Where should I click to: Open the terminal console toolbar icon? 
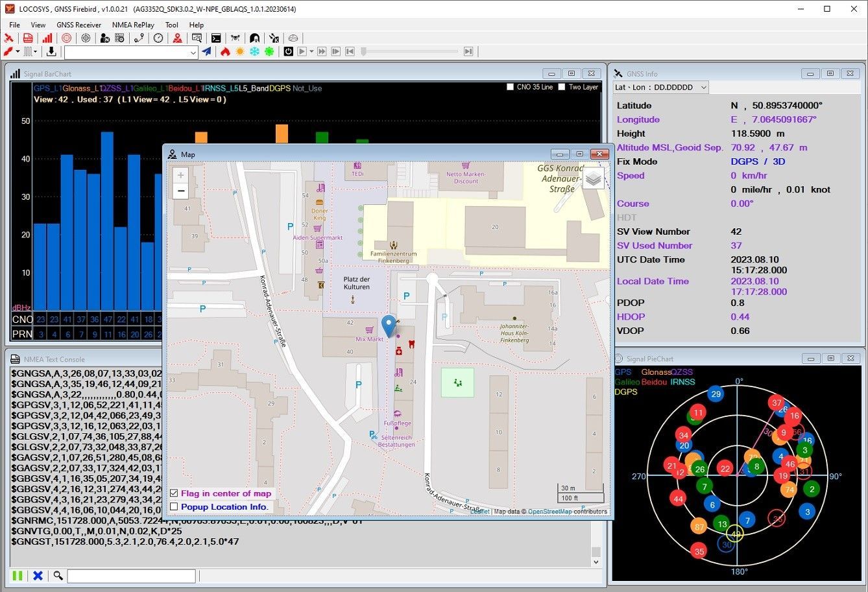(216, 38)
